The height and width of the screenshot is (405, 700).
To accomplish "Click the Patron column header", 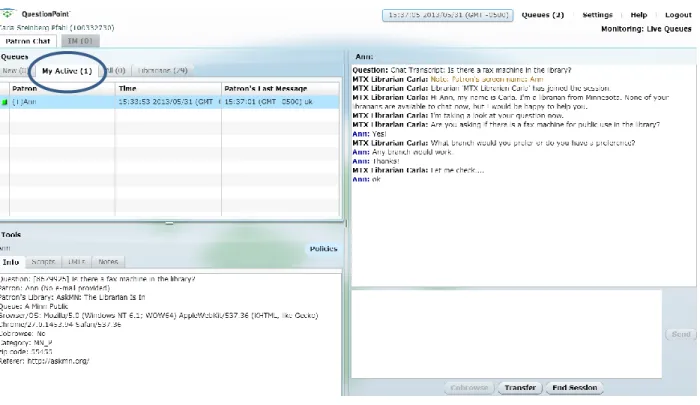I will 62,88.
